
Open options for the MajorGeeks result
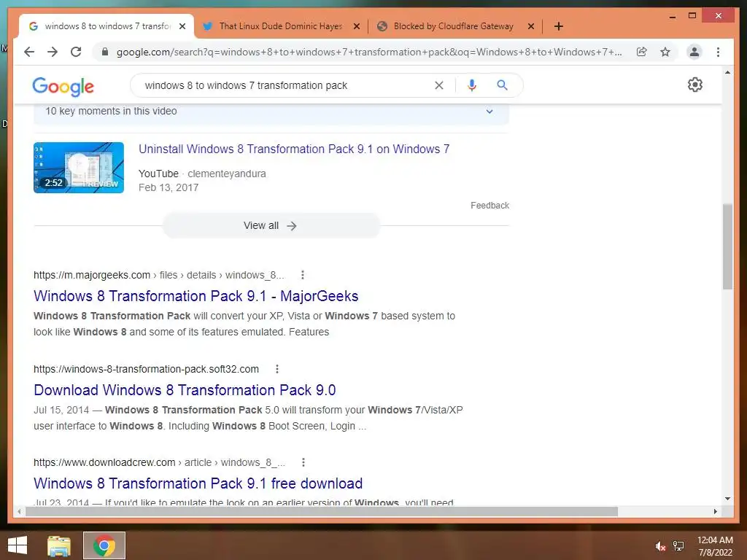click(303, 275)
